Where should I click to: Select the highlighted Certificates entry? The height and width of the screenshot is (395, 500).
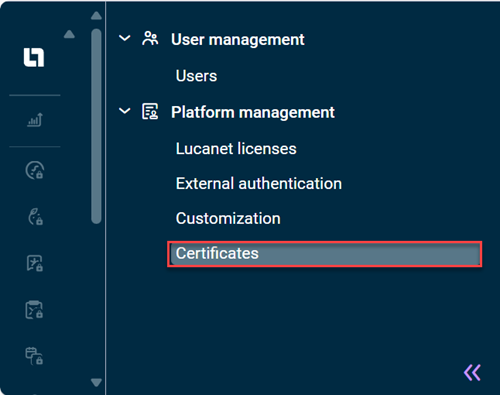point(325,254)
